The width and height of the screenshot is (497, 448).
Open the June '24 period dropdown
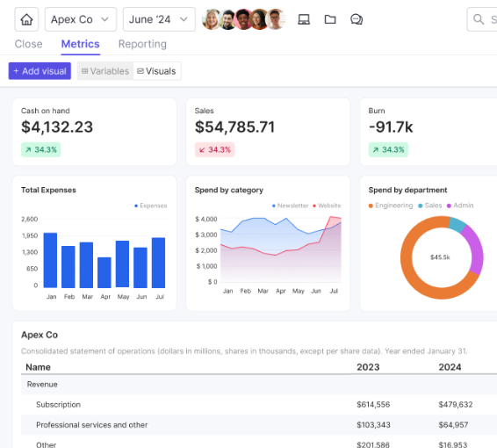159,19
